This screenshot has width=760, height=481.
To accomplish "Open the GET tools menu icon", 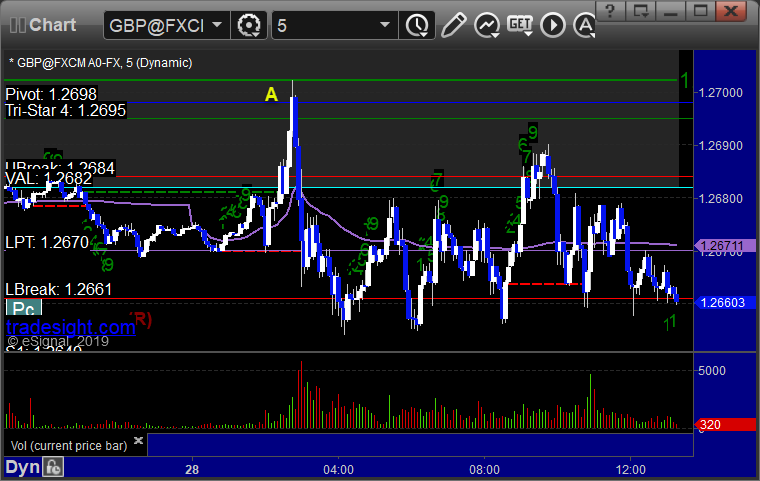I will coord(520,25).
